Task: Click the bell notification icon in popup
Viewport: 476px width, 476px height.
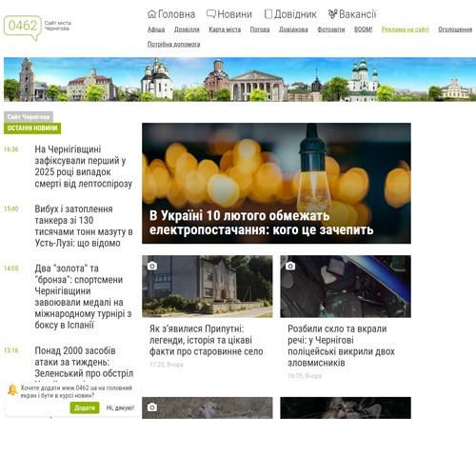Action: pyautogui.click(x=12, y=390)
